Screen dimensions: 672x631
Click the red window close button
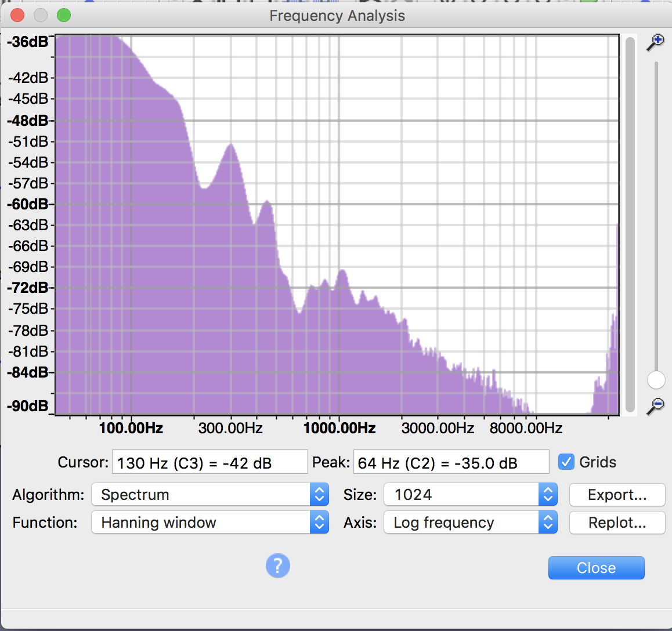click(x=17, y=16)
